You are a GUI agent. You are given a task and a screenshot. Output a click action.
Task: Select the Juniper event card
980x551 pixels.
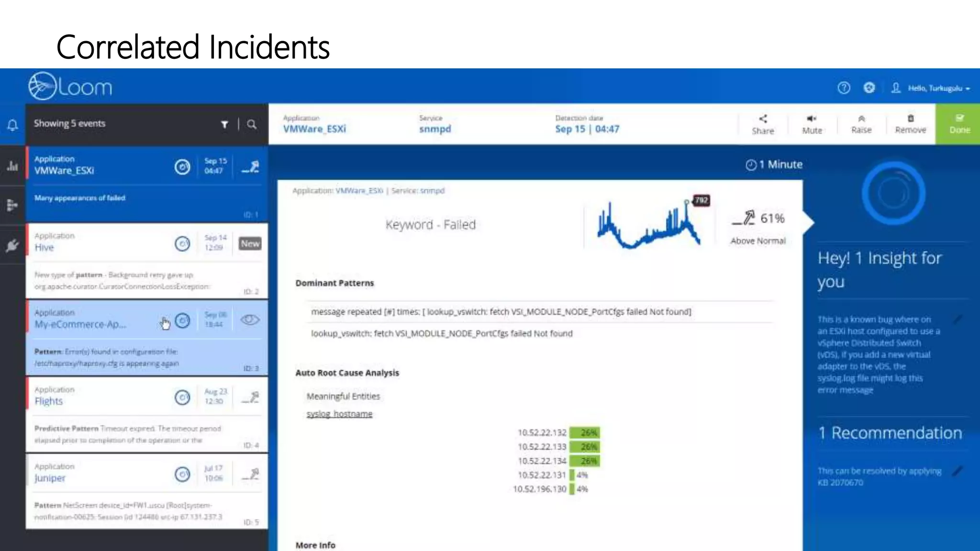coord(147,491)
